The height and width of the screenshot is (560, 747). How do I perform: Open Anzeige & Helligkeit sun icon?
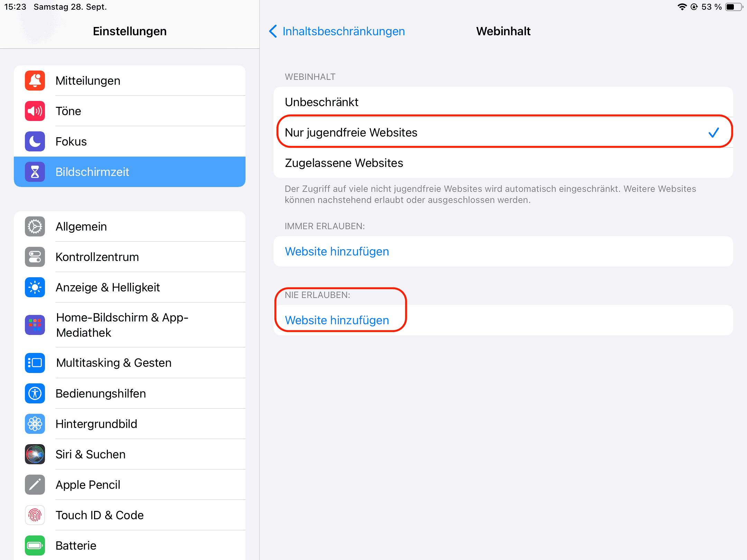click(35, 287)
